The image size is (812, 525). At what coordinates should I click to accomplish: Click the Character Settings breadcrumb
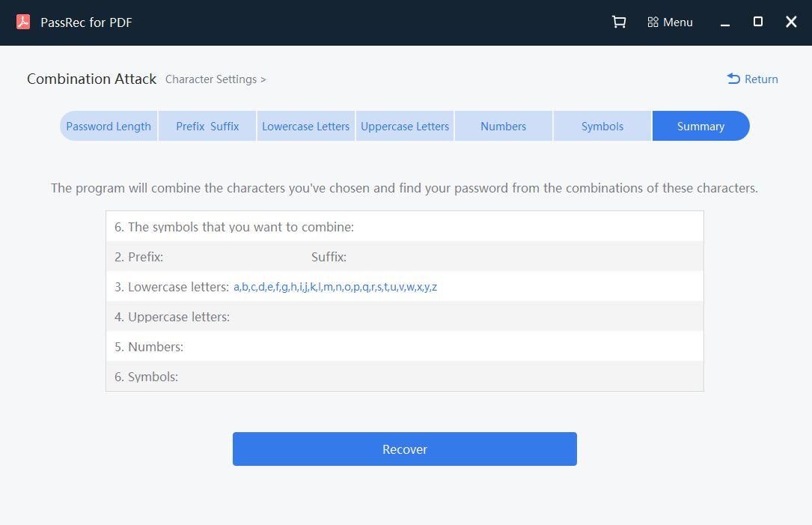pyautogui.click(x=216, y=79)
